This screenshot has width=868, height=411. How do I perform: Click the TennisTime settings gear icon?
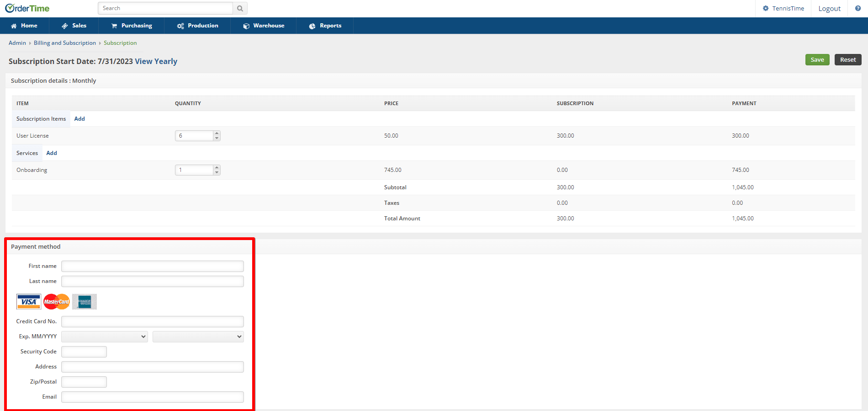point(766,8)
